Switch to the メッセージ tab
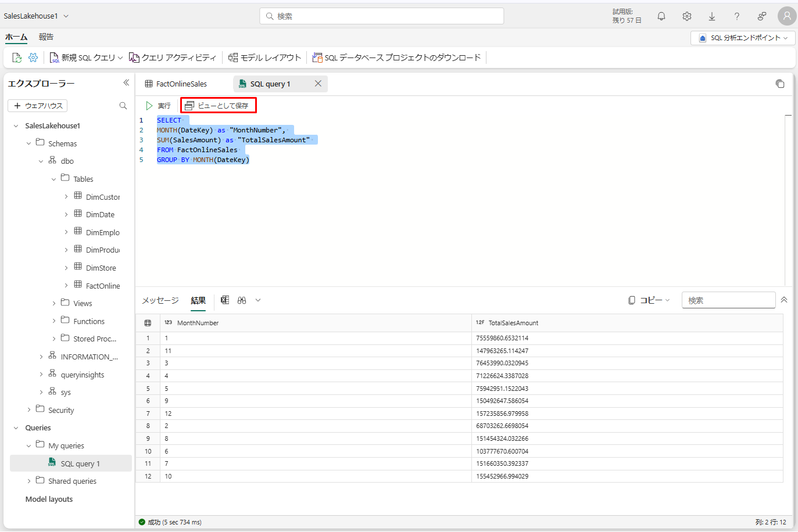The image size is (798, 532). tap(160, 300)
